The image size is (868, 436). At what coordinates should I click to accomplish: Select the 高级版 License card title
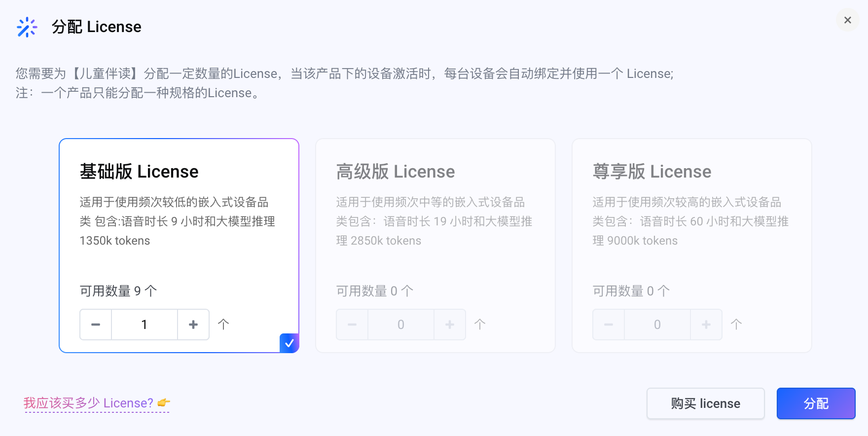[396, 172]
